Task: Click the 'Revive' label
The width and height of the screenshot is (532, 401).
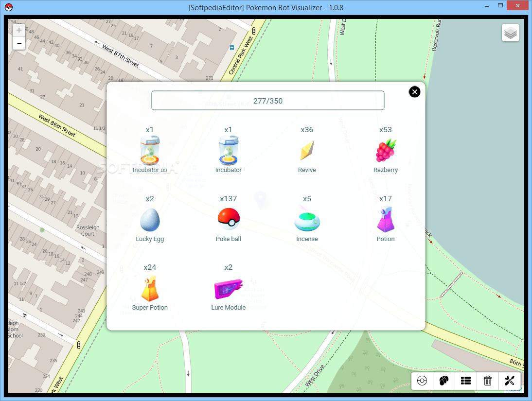Action: coord(307,170)
